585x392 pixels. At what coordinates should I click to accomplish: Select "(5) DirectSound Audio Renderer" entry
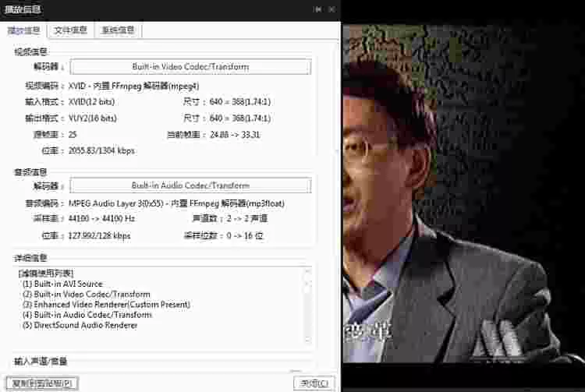point(79,325)
